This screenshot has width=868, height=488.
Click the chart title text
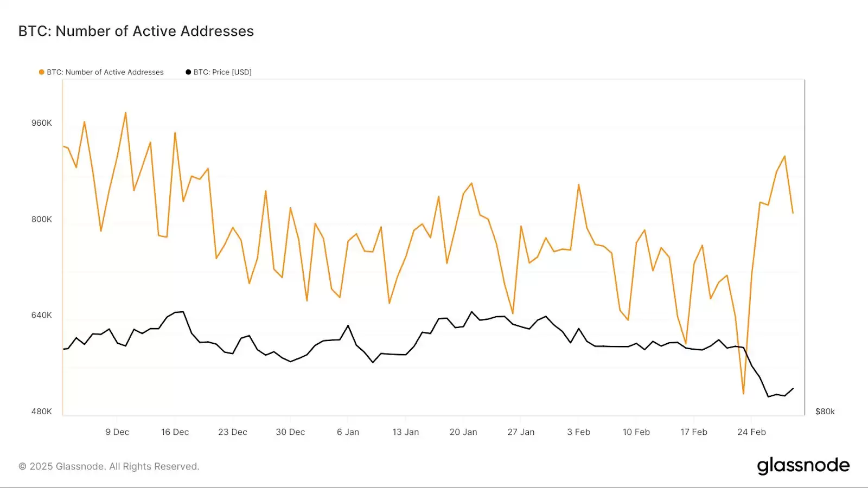(x=136, y=31)
